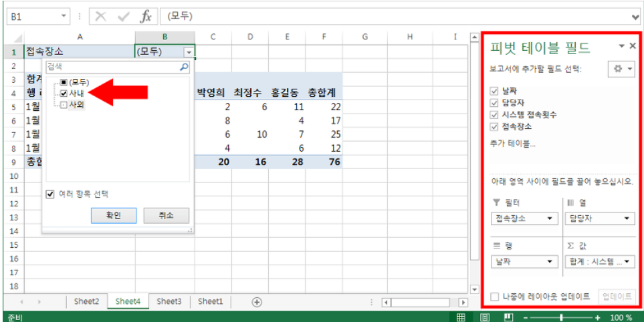644x322 pixels.
Task: Select the grand total 76 cell
Action: click(324, 162)
